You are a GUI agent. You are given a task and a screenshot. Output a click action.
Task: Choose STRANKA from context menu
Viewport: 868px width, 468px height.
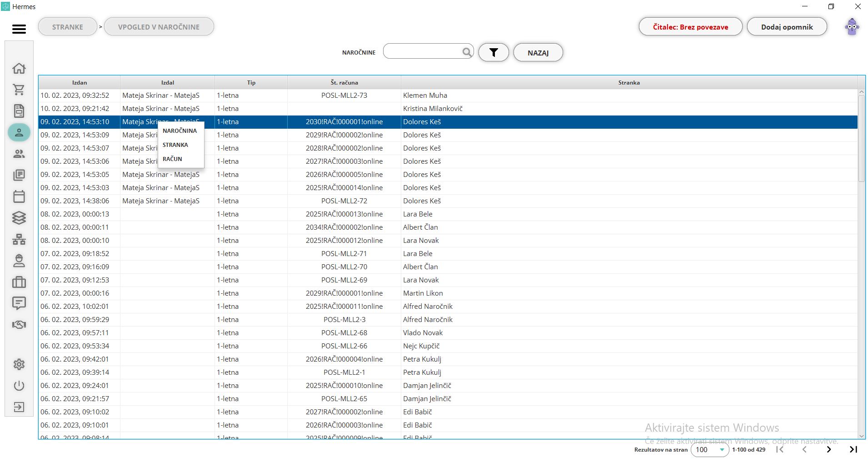pyautogui.click(x=175, y=145)
